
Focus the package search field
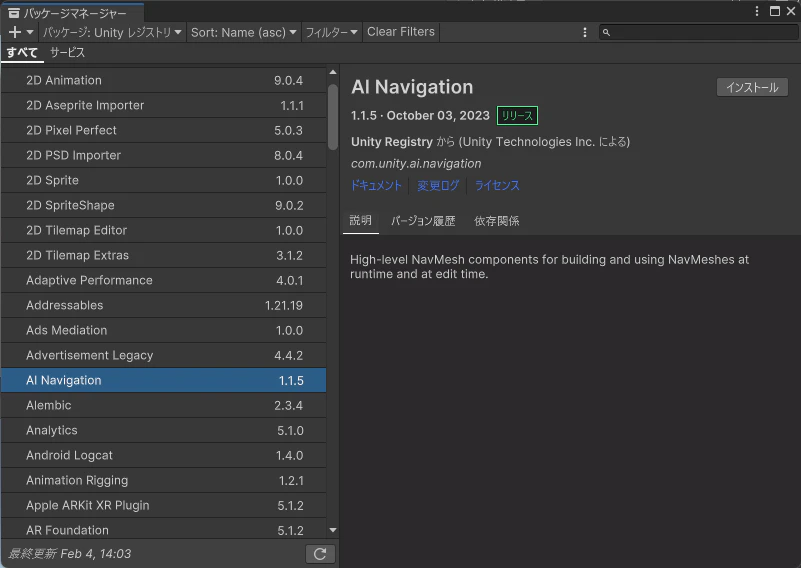click(x=699, y=32)
